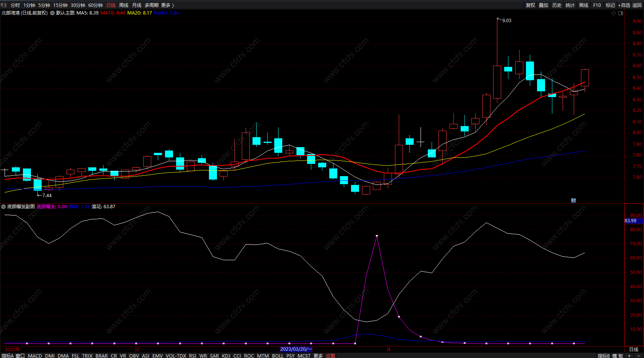
Task: Select the 窗口 tab
Action: [20, 356]
